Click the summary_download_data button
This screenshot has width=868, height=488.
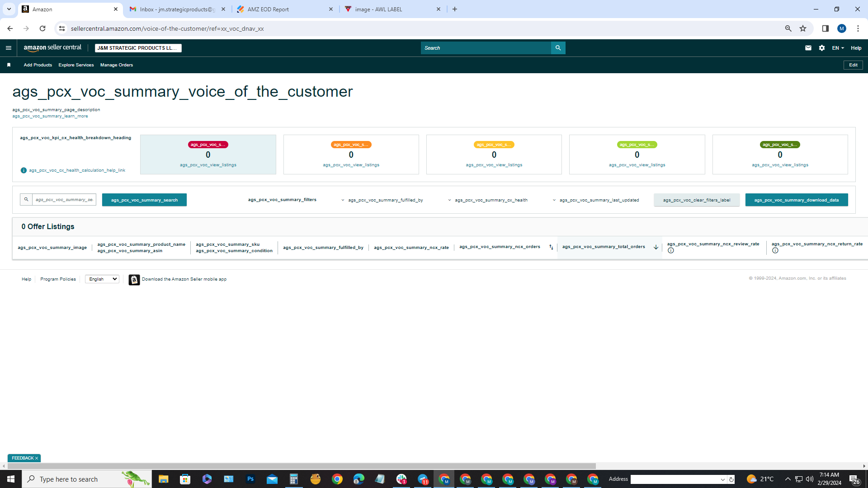(797, 200)
